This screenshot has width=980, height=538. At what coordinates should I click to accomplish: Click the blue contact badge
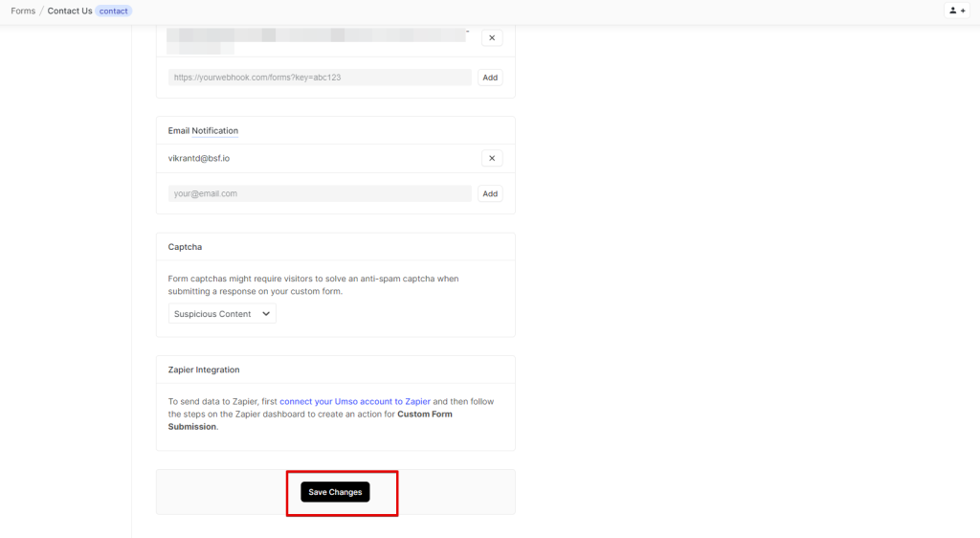pyautogui.click(x=114, y=11)
